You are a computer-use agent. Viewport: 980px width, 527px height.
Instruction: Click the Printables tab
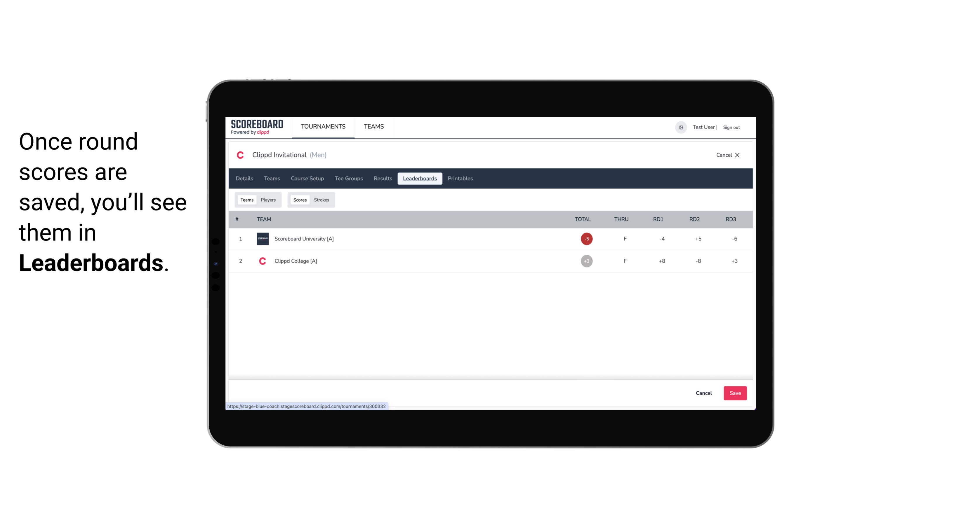(460, 179)
